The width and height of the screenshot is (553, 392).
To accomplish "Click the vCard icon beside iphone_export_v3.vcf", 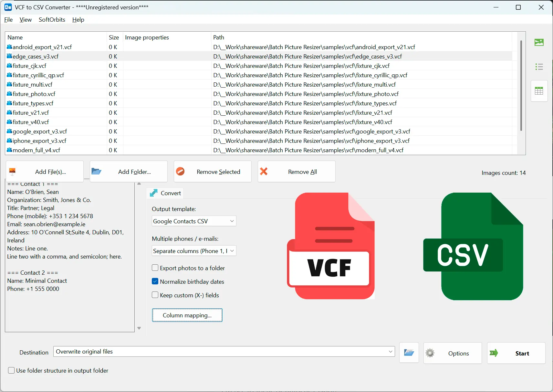I will (9, 141).
